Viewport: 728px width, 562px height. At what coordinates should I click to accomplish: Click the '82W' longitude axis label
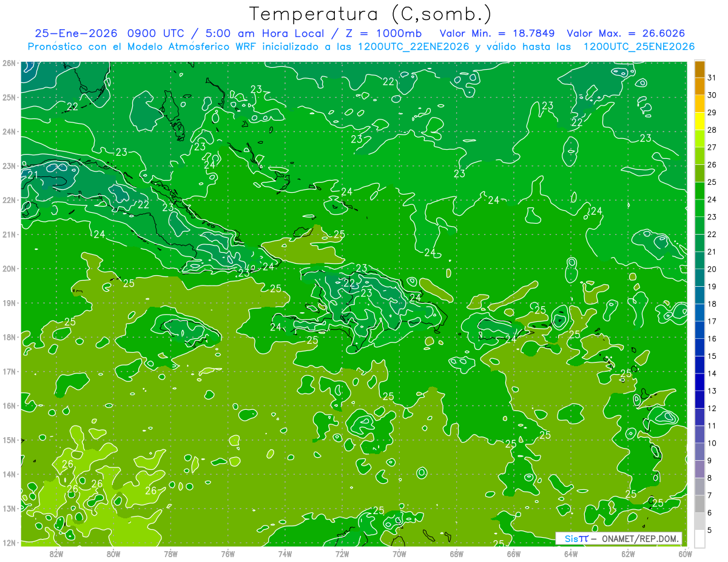pos(56,554)
